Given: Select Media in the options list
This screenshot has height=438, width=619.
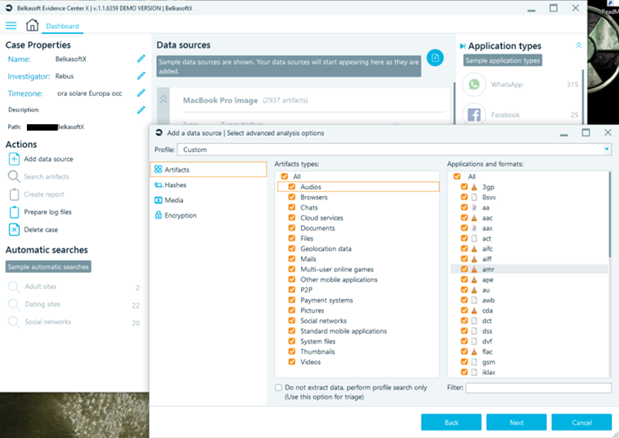Looking at the screenshot, I should 209,200.
